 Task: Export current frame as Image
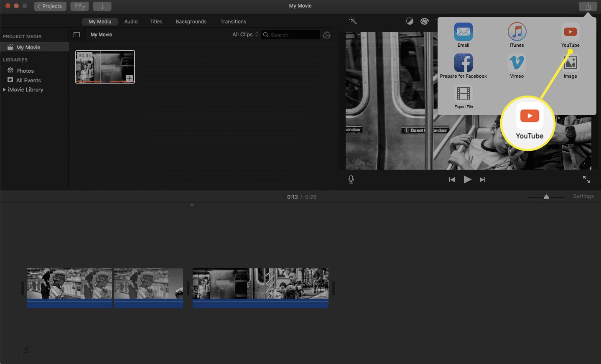570,66
